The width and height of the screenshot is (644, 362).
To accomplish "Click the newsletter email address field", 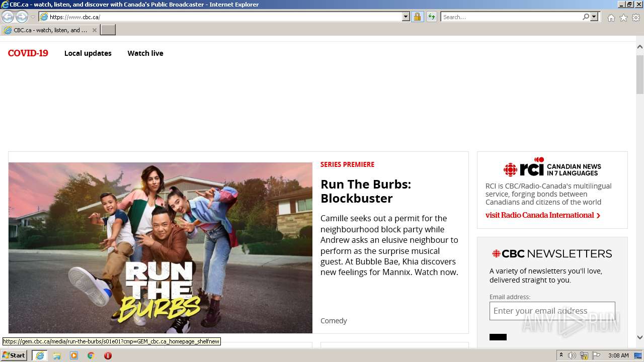I will tap(552, 311).
